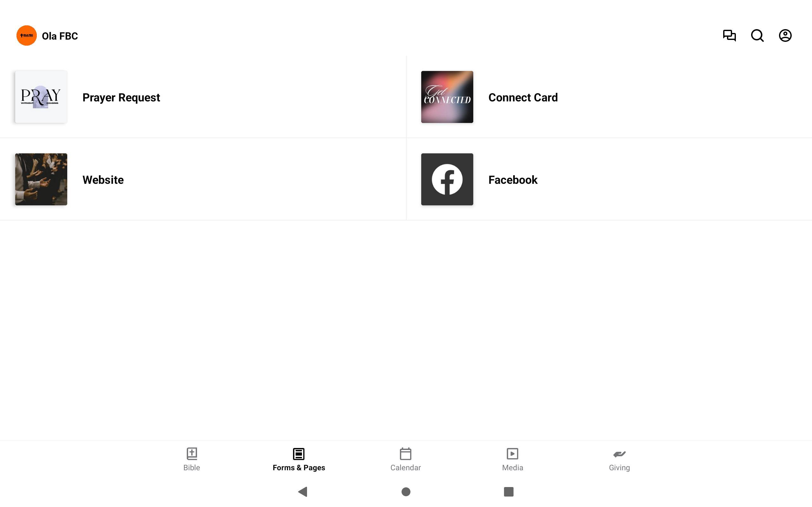Tap the Ola FBC title text
The image size is (812, 507).
pyautogui.click(x=60, y=36)
